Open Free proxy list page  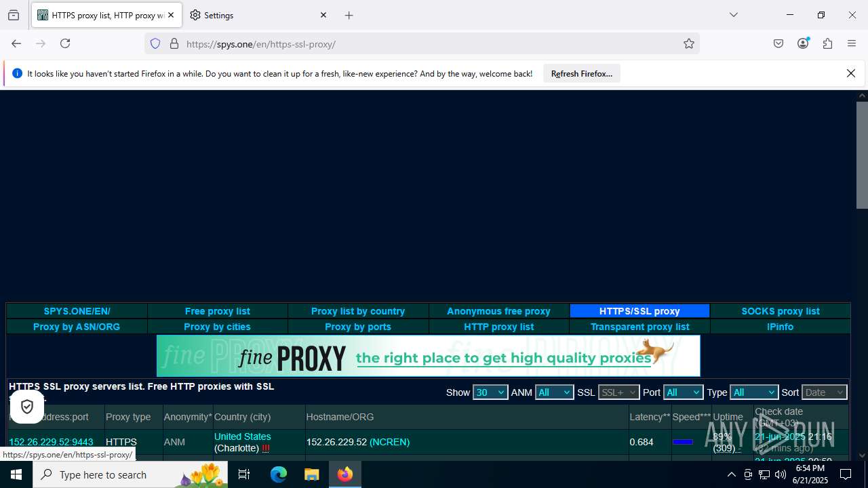tap(217, 311)
